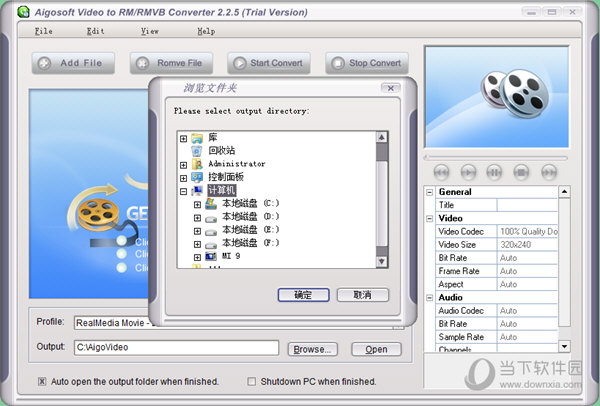The height and width of the screenshot is (406, 600).
Task: Expand the 控制面板 tree node
Action: tap(183, 178)
